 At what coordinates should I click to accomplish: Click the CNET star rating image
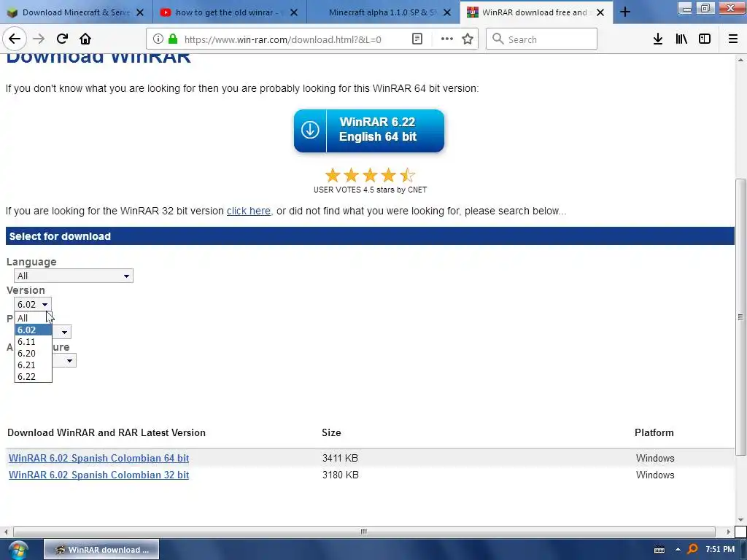tap(370, 175)
